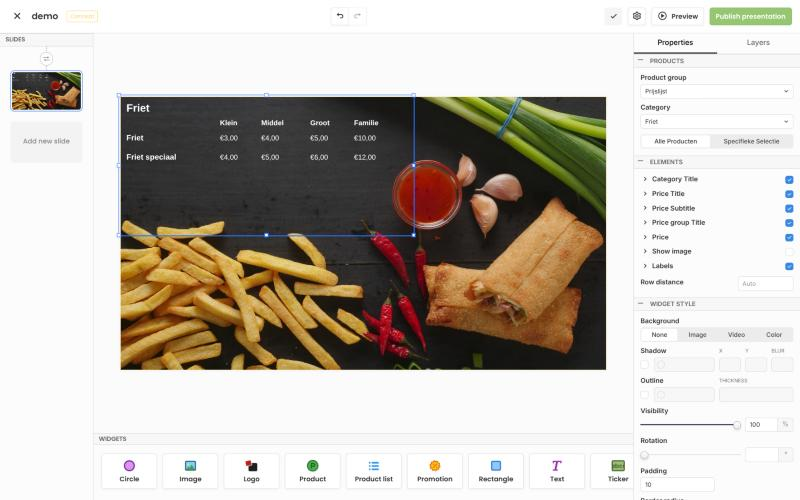Add a Promotion widget

coord(435,471)
